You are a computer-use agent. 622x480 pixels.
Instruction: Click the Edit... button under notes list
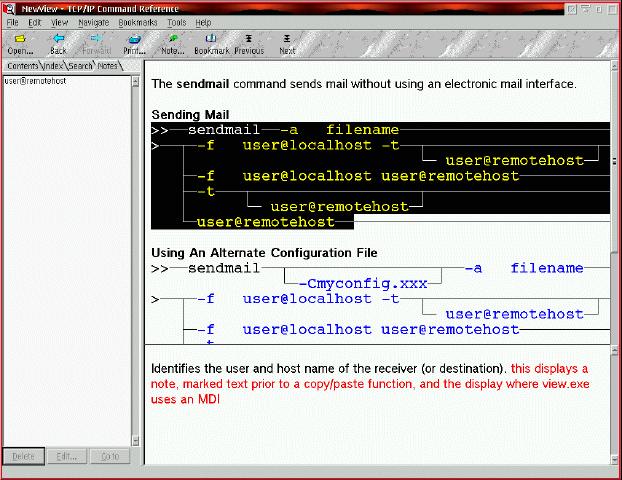[x=66, y=457]
